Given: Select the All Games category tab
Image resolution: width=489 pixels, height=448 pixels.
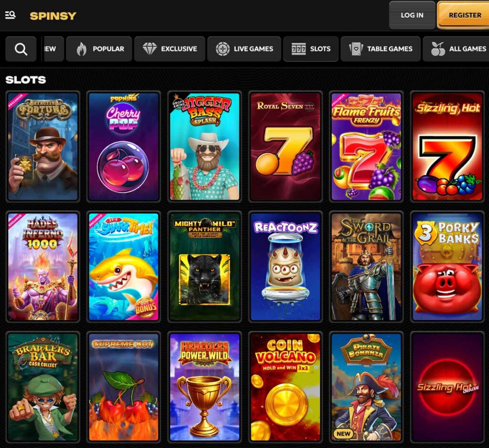Looking at the screenshot, I should [457, 49].
